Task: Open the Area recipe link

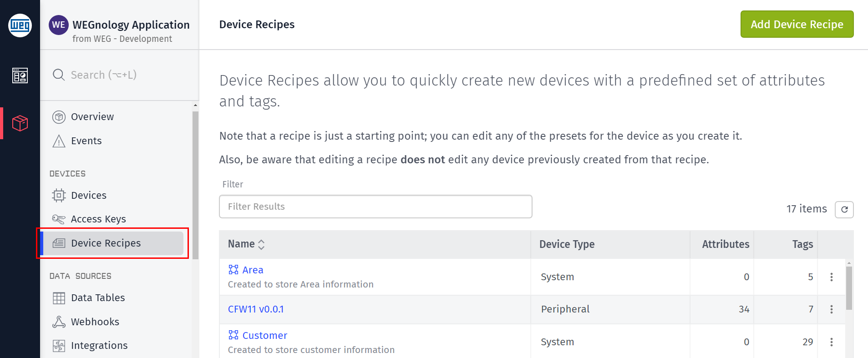Action: click(x=253, y=270)
